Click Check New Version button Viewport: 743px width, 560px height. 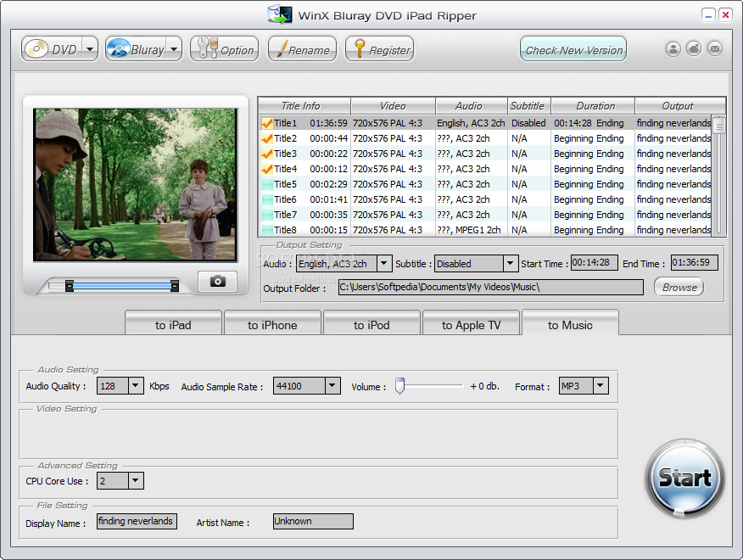(x=573, y=49)
